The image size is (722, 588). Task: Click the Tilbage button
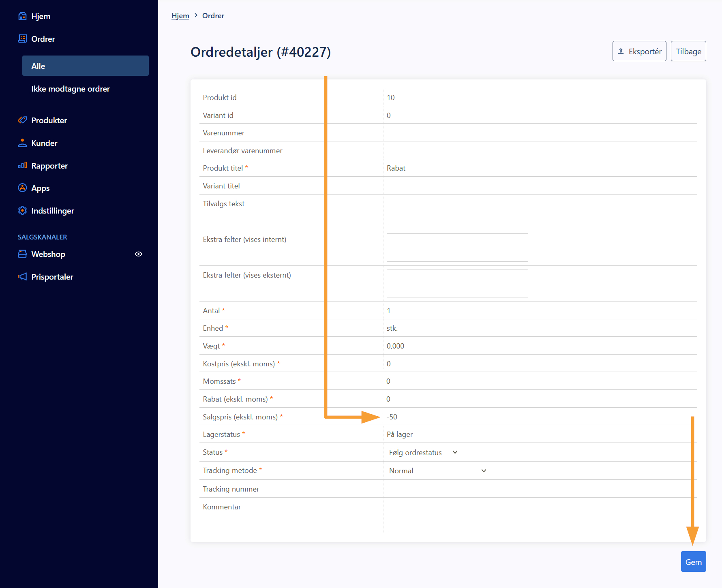[688, 51]
